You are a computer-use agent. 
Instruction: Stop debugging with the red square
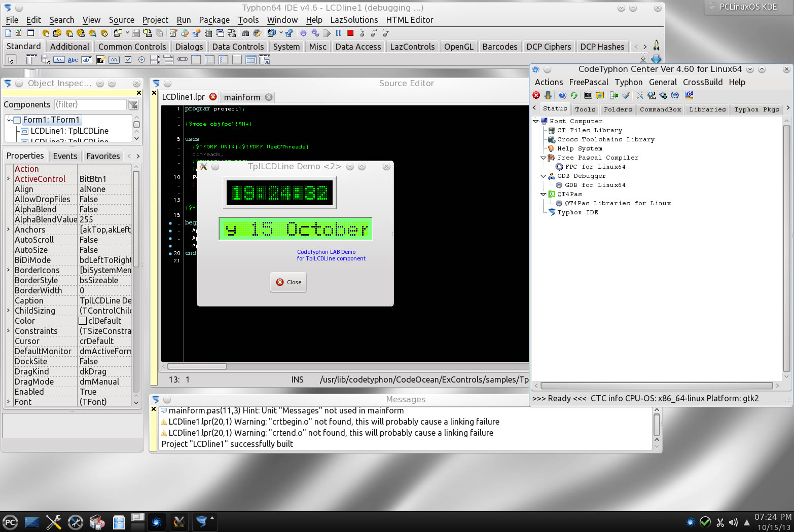click(x=350, y=33)
